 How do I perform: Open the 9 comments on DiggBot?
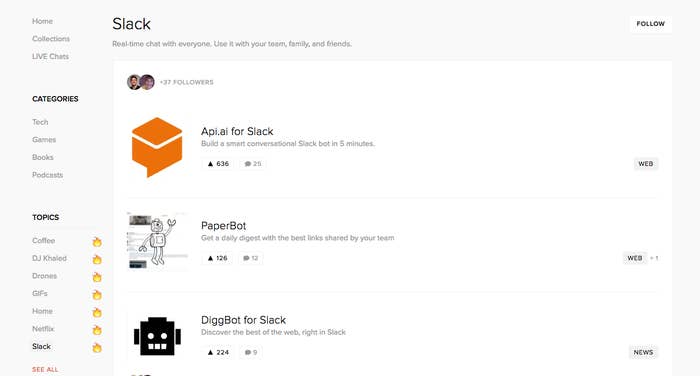click(251, 352)
